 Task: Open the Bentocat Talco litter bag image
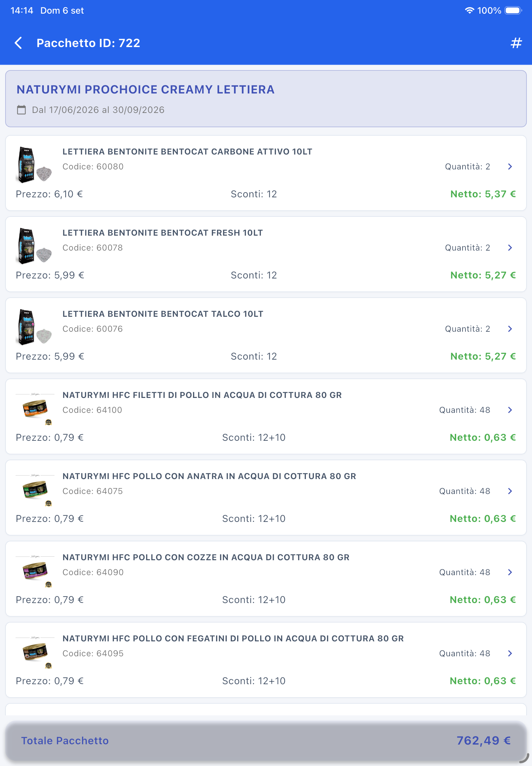tap(34, 327)
